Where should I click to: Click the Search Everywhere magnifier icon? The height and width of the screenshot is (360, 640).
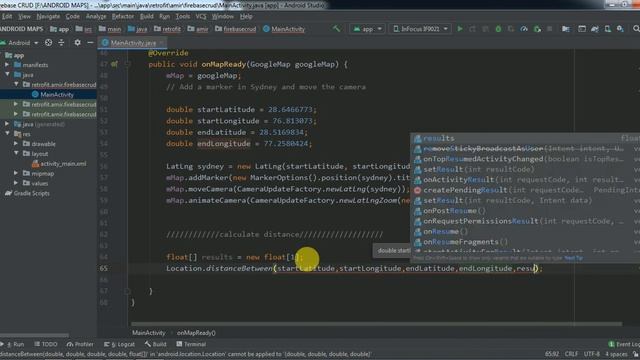(636, 29)
